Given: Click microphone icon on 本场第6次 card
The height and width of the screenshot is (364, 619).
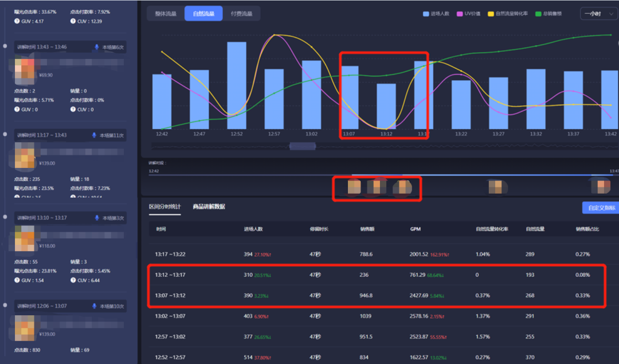Looking at the screenshot, I should click(97, 47).
